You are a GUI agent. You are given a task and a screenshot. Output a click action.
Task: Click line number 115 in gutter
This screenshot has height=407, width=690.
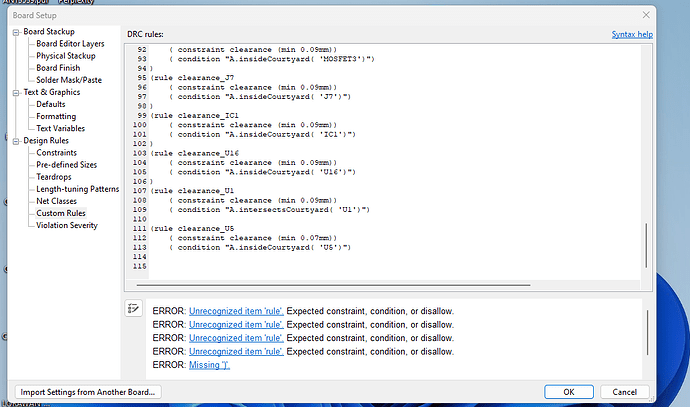[139, 266]
